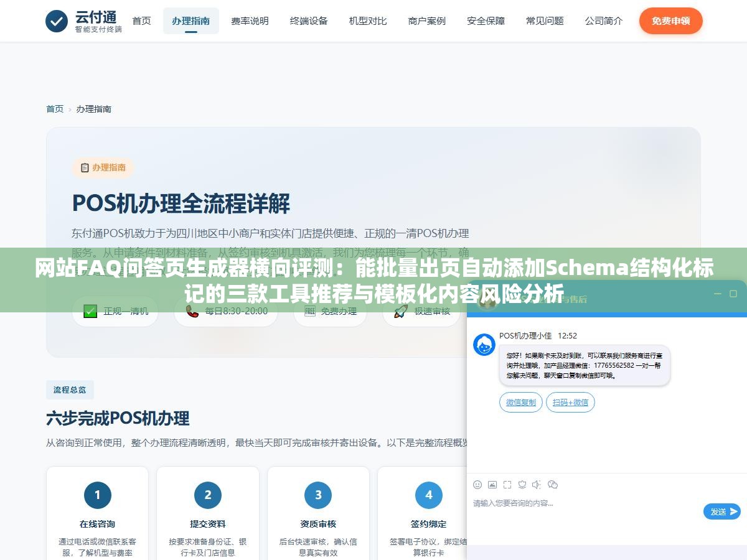Click the 微信复制 button in chat
The image size is (747, 560).
pos(521,403)
